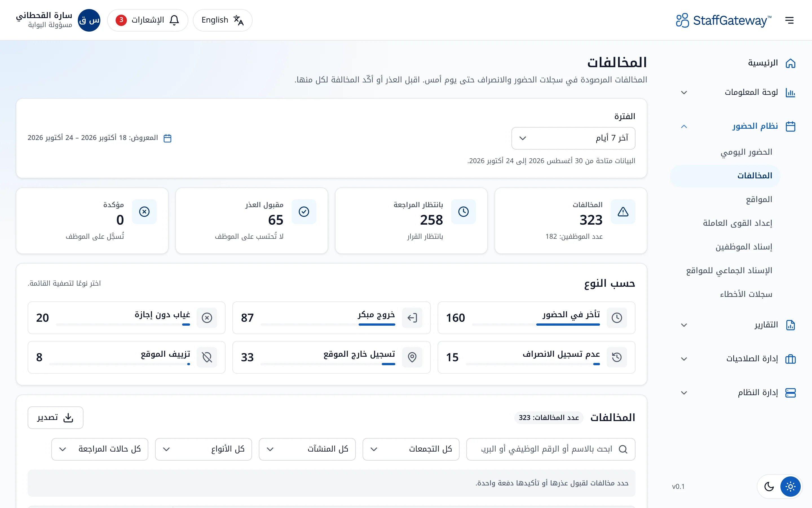Open the الإشعارات notifications button

click(x=148, y=20)
